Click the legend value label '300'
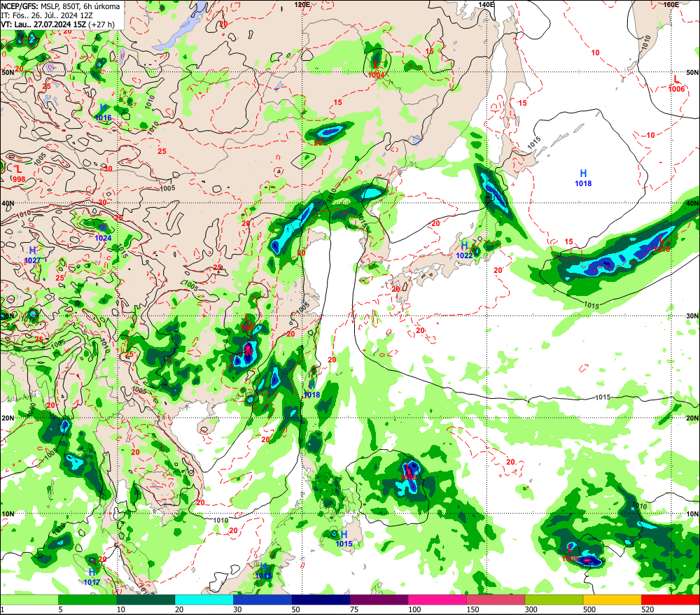Screen dimensions: 700x615 531,609
